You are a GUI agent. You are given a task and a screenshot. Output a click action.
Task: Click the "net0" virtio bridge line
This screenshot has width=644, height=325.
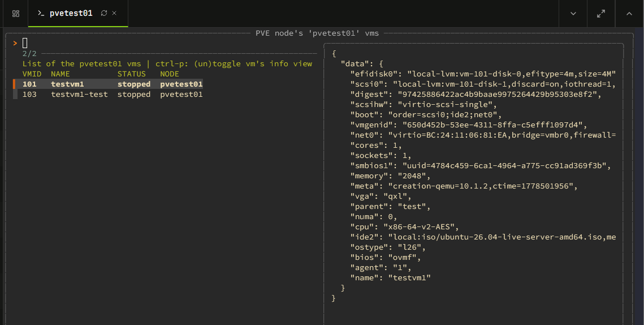(483, 135)
